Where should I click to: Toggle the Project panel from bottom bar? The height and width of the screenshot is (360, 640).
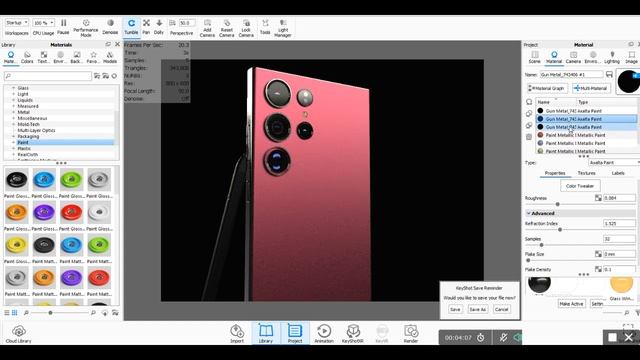click(295, 333)
